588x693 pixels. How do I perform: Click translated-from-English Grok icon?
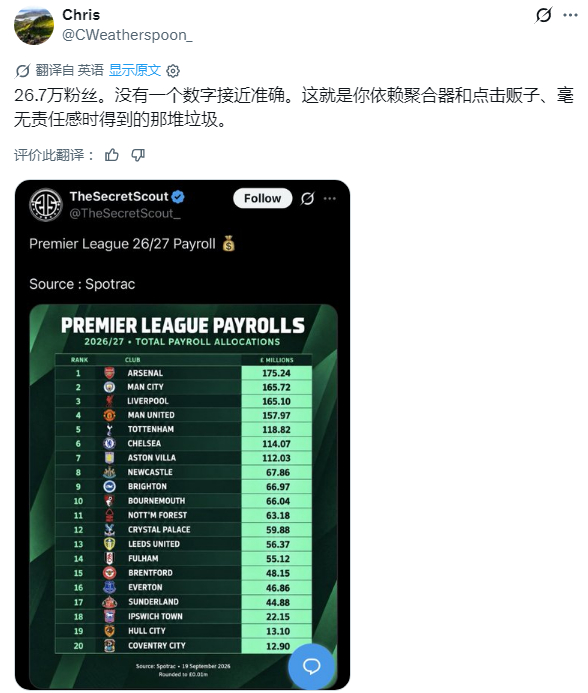tap(22, 71)
